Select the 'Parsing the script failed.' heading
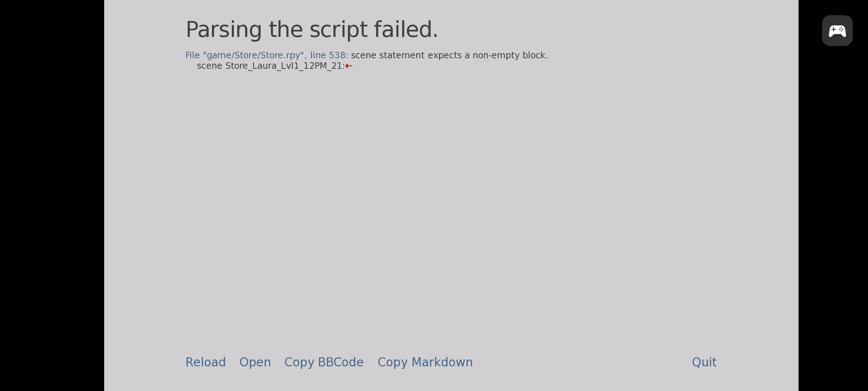This screenshot has width=868, height=391. tap(312, 29)
